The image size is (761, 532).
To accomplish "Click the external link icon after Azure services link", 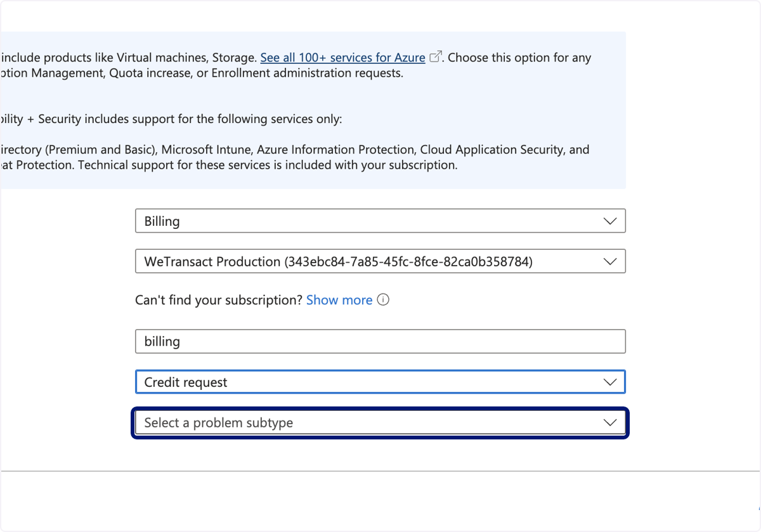I will 435,57.
